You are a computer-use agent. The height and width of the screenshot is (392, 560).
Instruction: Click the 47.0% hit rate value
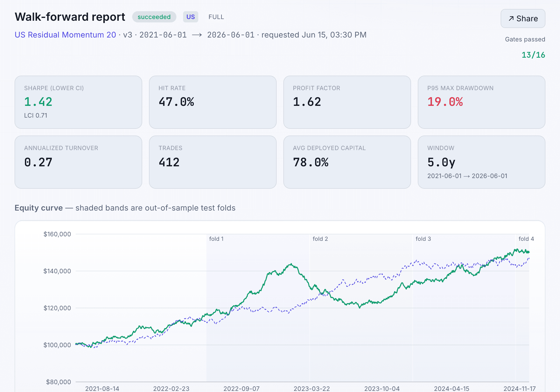coord(176,102)
